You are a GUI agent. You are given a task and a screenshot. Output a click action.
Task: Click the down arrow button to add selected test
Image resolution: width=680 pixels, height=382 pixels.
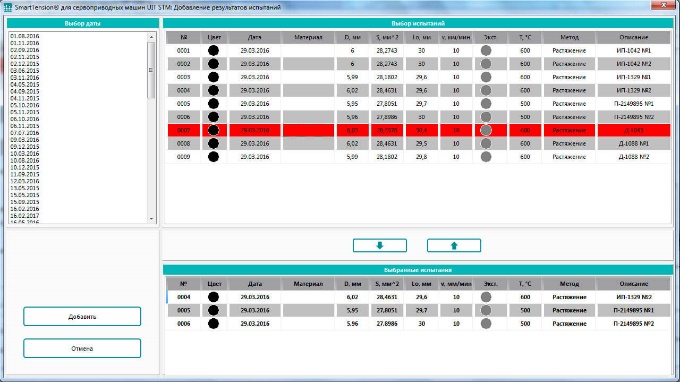click(x=379, y=245)
